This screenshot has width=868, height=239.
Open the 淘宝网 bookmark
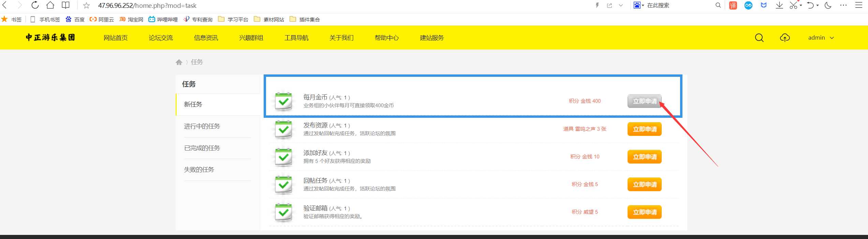coord(131,19)
